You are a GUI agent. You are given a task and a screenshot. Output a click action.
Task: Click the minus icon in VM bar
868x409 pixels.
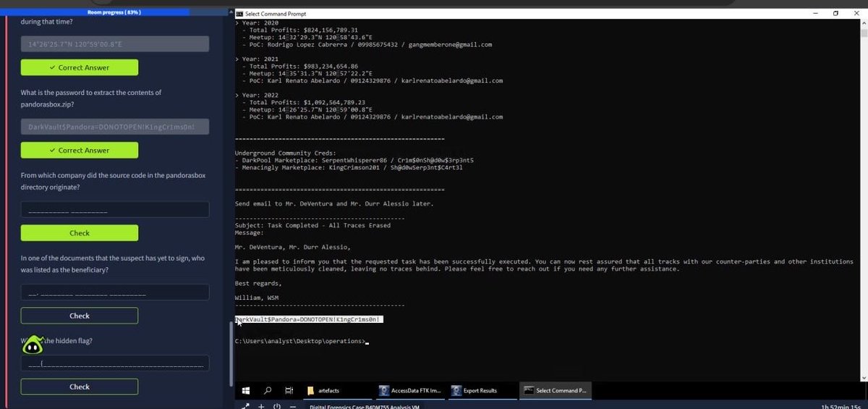(x=292, y=406)
